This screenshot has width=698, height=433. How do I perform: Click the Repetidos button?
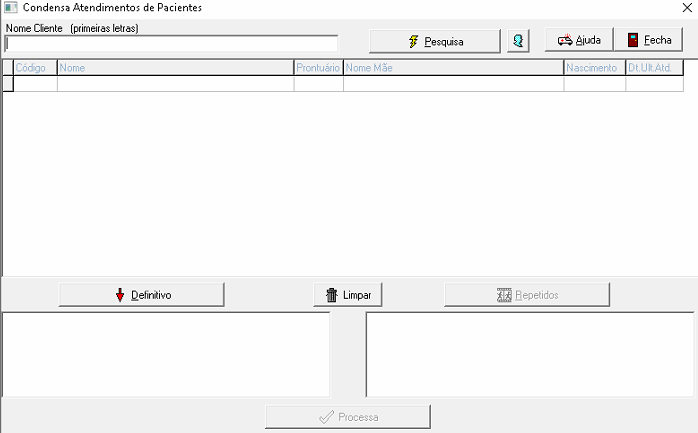pyautogui.click(x=527, y=295)
